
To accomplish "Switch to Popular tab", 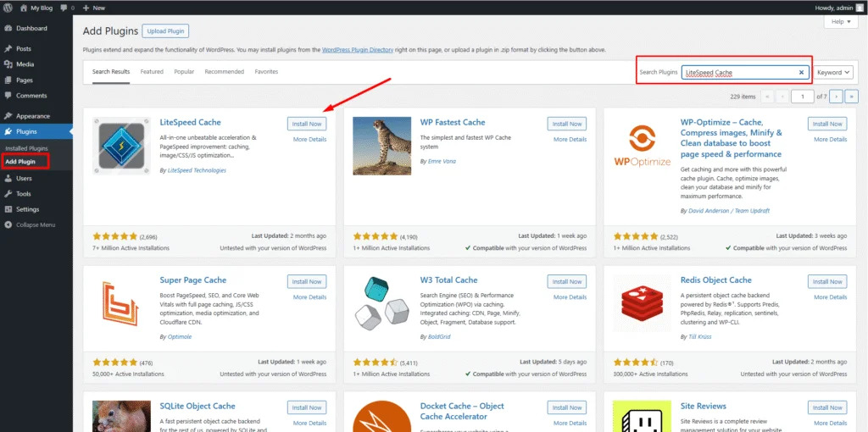I will tap(184, 72).
